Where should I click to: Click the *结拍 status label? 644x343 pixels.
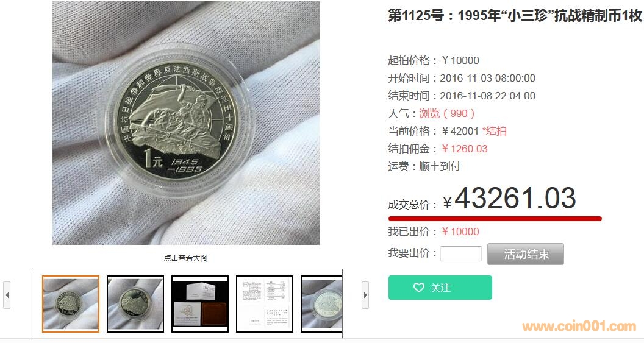tap(495, 131)
